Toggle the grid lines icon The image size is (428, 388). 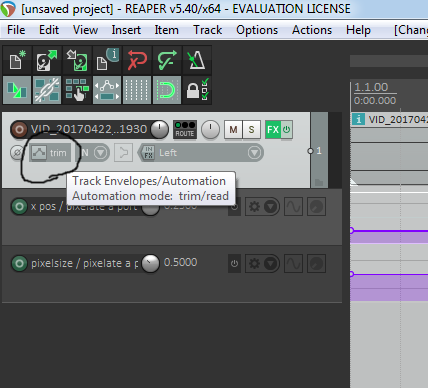click(x=137, y=90)
